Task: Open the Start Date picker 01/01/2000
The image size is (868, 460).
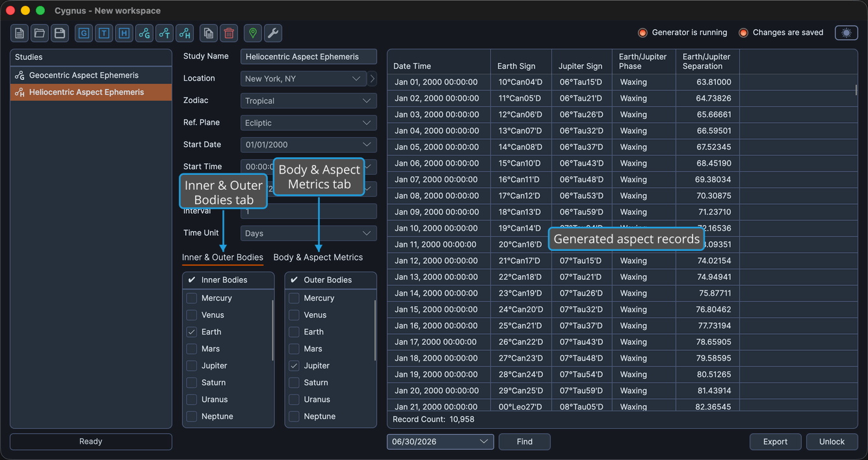Action: (309, 145)
